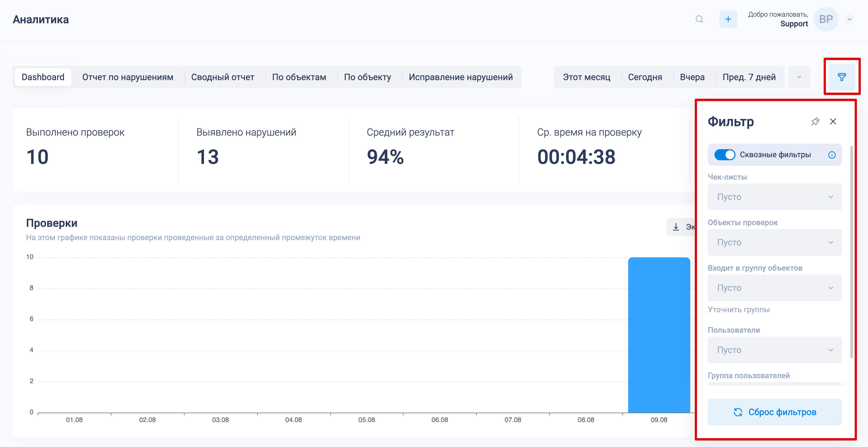Viewport: 868px width, 447px height.
Task: Select the Пред. 7 дней period
Action: tap(749, 77)
